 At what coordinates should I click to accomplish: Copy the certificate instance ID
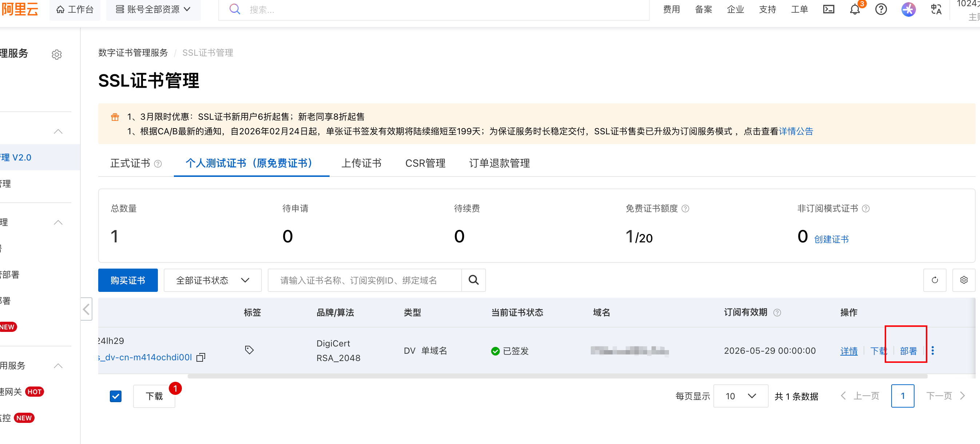pos(200,357)
